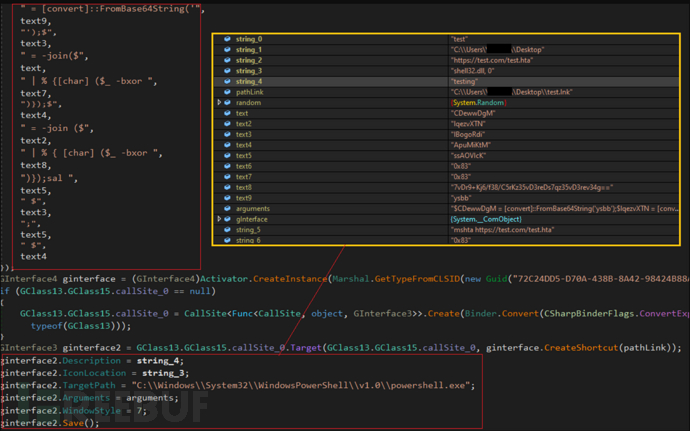Click the "0x83" value in the text7 row
This screenshot has height=431, width=690.
pos(461,177)
